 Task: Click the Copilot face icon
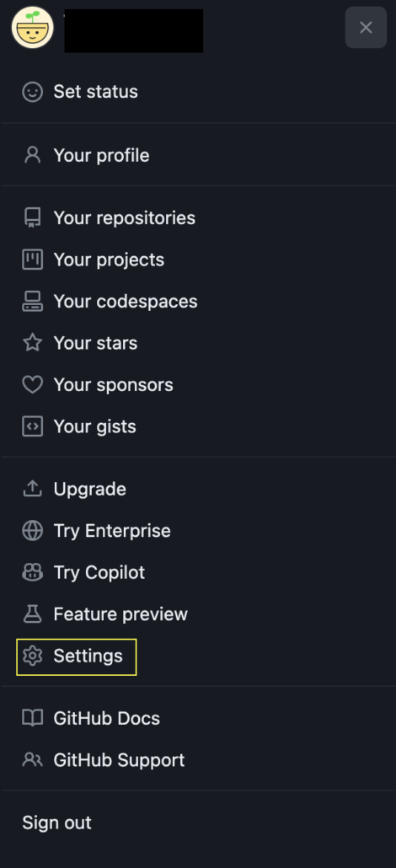[x=32, y=572]
